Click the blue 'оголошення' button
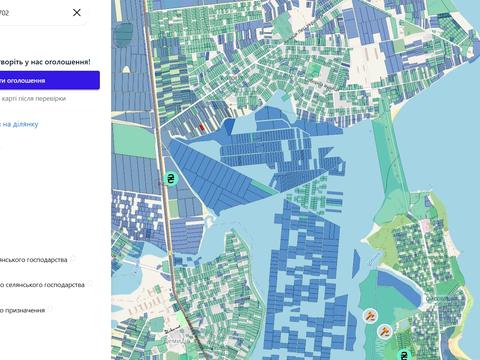 (49, 80)
